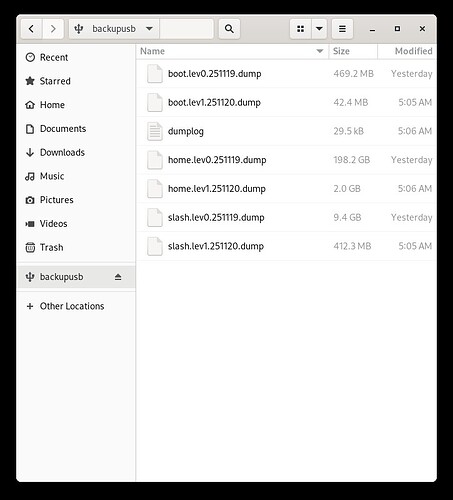Open the hamburger main menu
The height and width of the screenshot is (500, 453).
pyautogui.click(x=342, y=29)
